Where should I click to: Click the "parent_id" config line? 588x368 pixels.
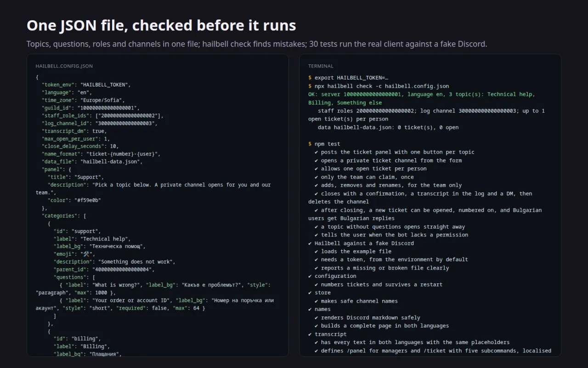[x=104, y=269]
